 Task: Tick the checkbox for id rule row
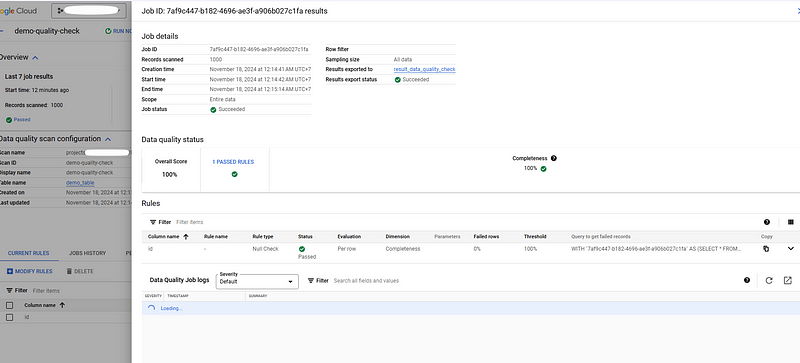point(9,317)
